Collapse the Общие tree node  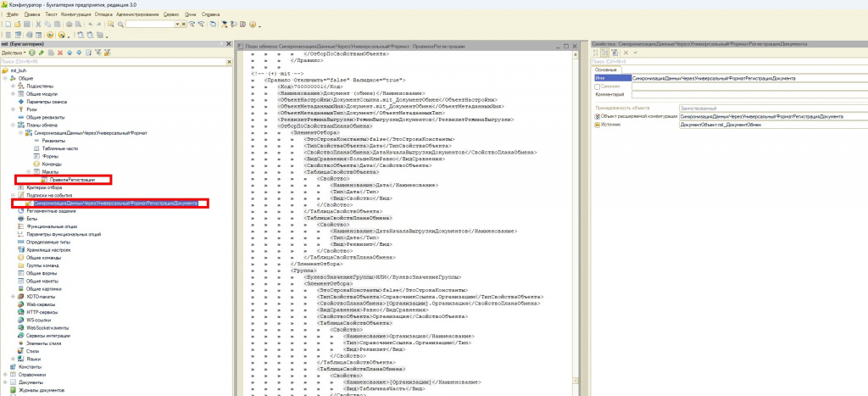pyautogui.click(x=6, y=78)
